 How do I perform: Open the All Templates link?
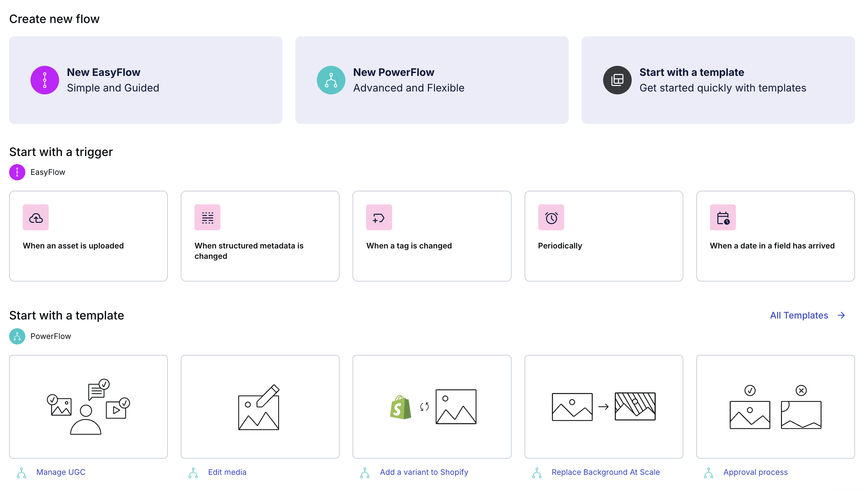(799, 315)
